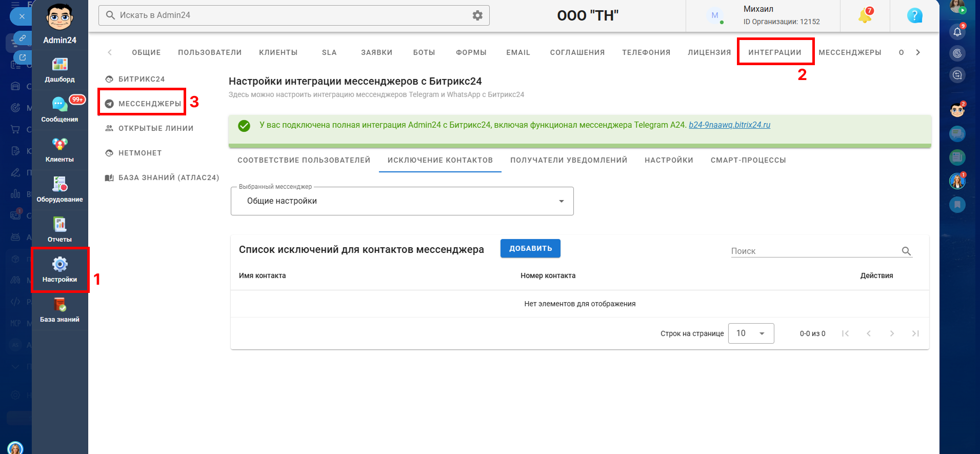This screenshot has height=454, width=980.
Task: Open the Дашборд section in Admin24 sidebar
Action: point(59,70)
